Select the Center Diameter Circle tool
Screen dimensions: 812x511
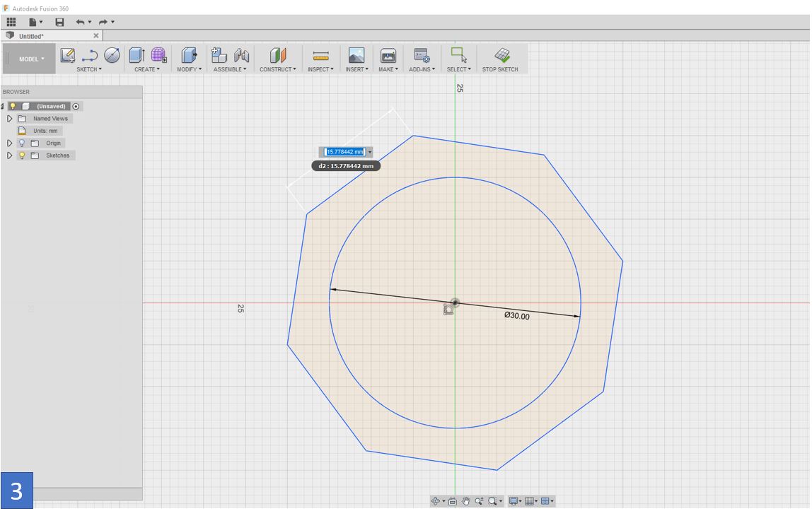coord(112,55)
